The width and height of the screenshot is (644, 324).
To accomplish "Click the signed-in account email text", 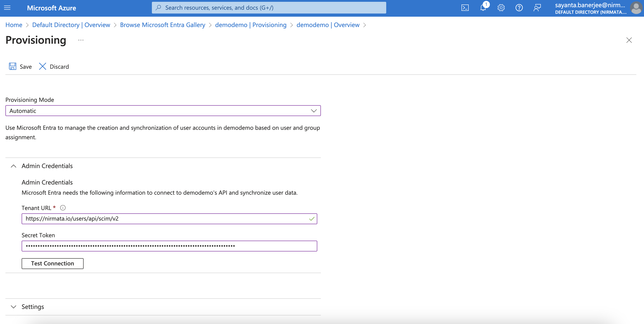I will (590, 5).
